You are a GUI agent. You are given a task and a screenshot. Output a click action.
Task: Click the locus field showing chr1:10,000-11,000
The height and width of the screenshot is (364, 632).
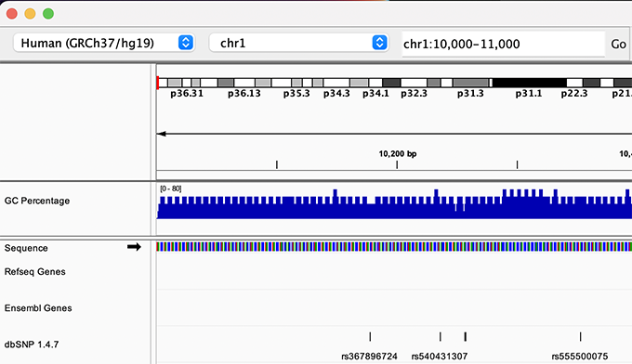(504, 44)
